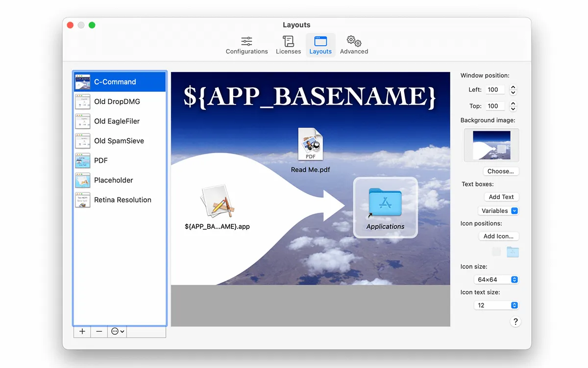The image size is (588, 368).
Task: Open the help question mark button
Action: [515, 322]
